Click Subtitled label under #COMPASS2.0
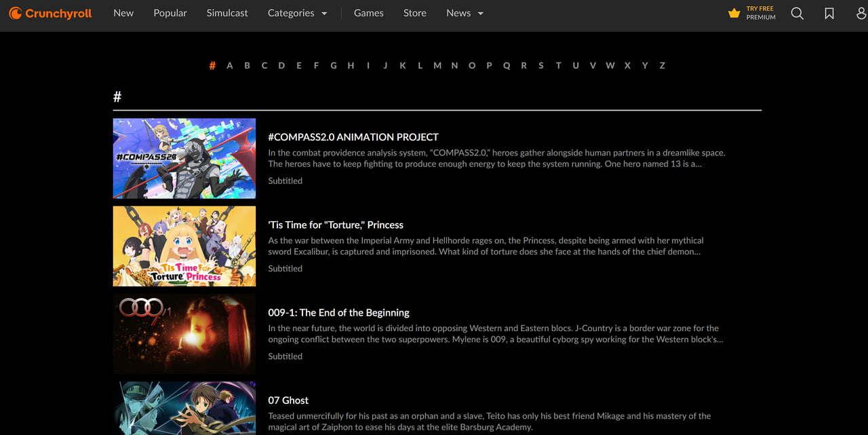The width and height of the screenshot is (868, 435). tap(285, 181)
